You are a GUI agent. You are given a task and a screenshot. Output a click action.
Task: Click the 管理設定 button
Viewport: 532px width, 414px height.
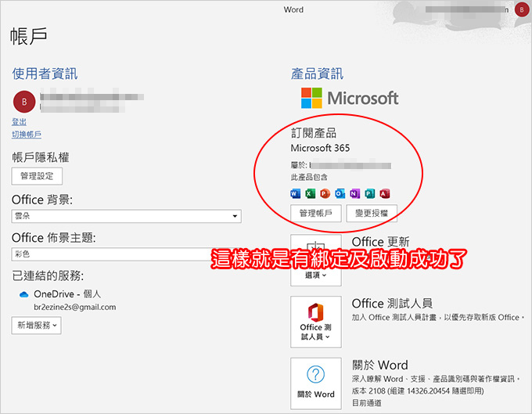[37, 176]
